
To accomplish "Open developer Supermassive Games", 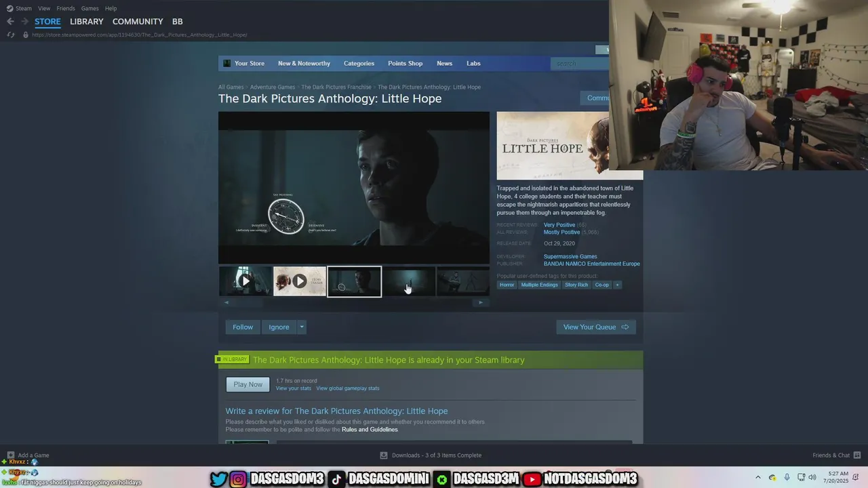I will click(x=570, y=257).
